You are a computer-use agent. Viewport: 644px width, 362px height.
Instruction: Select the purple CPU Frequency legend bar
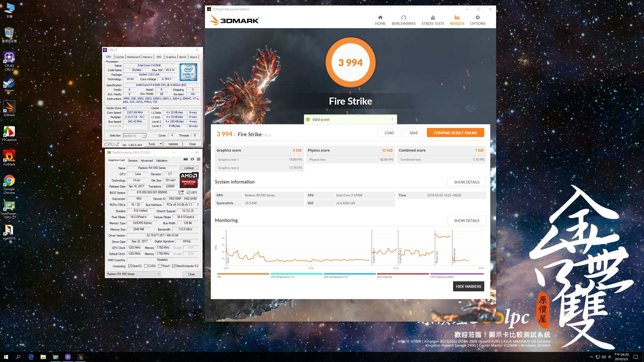pos(457,274)
